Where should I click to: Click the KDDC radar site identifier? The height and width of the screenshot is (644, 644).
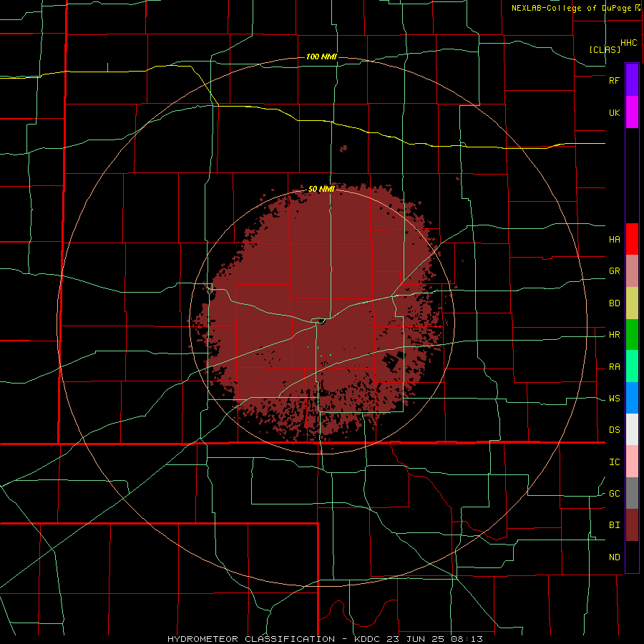[368, 639]
